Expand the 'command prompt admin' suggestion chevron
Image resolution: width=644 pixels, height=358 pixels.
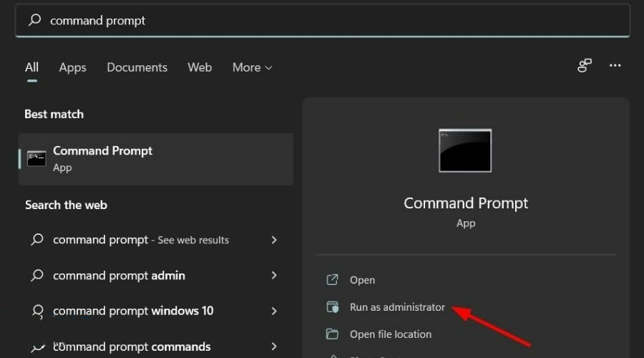point(274,276)
